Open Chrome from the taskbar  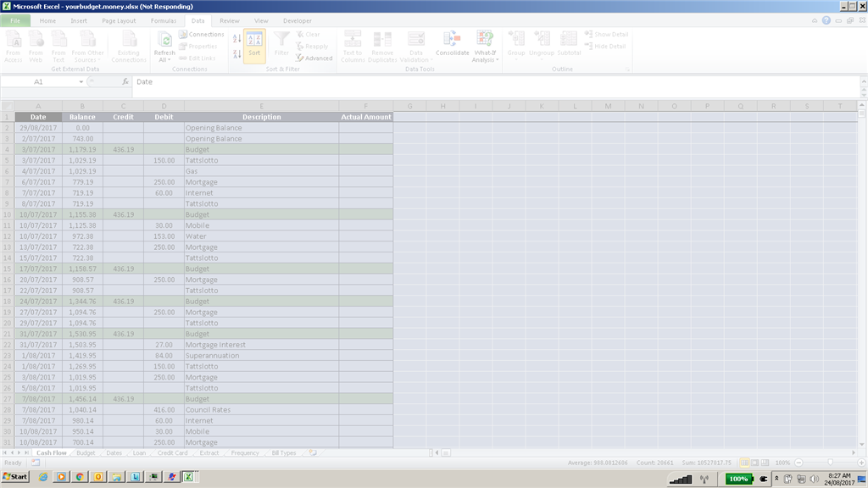click(x=79, y=477)
